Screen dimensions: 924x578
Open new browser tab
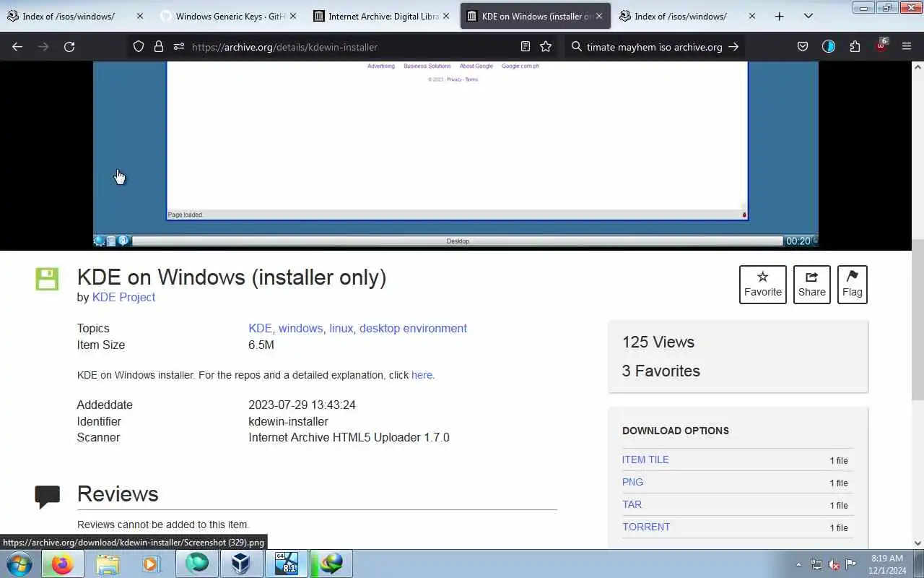pos(779,16)
